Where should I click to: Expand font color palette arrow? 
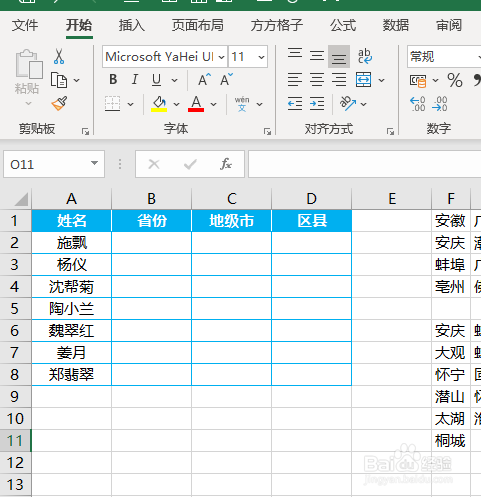point(213,104)
